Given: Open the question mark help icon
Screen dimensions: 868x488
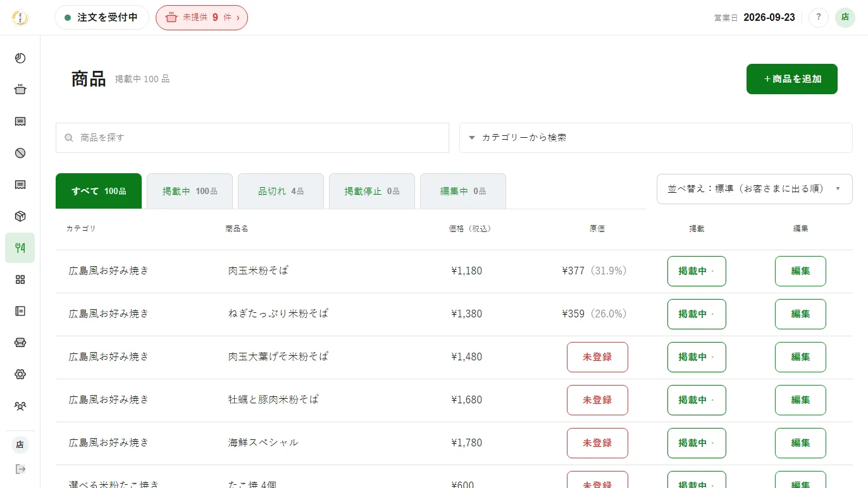Looking at the screenshot, I should pos(819,18).
